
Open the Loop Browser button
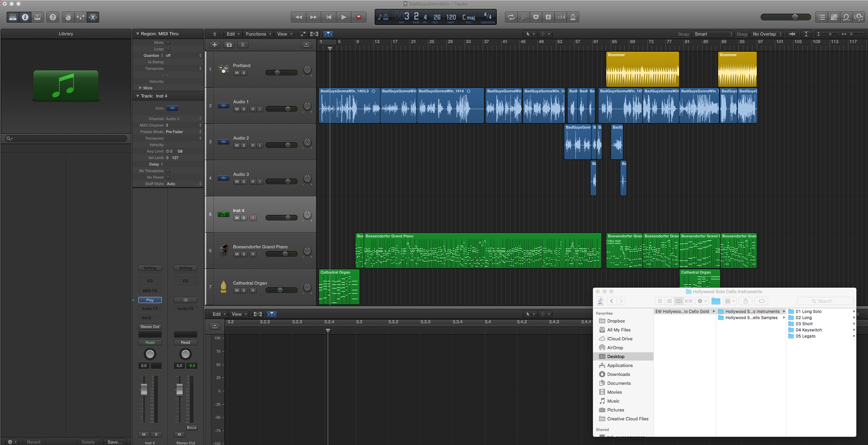coord(846,17)
